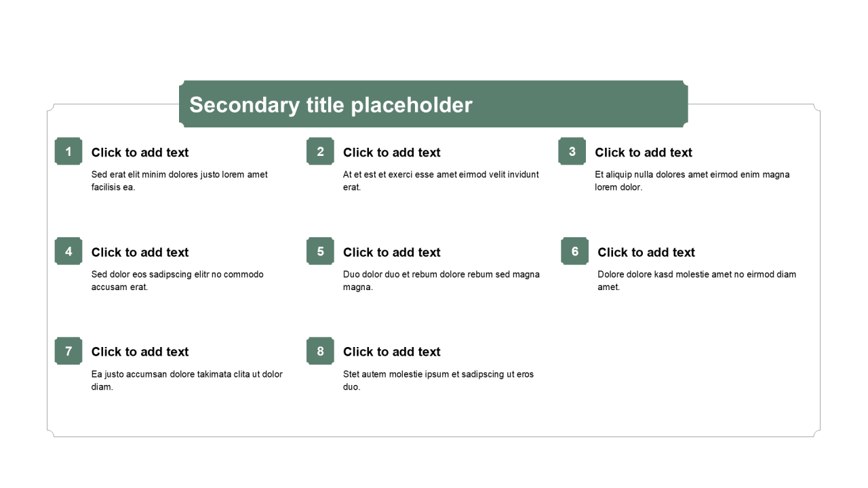
Task: Click the heading next to badge 1
Action: (140, 152)
